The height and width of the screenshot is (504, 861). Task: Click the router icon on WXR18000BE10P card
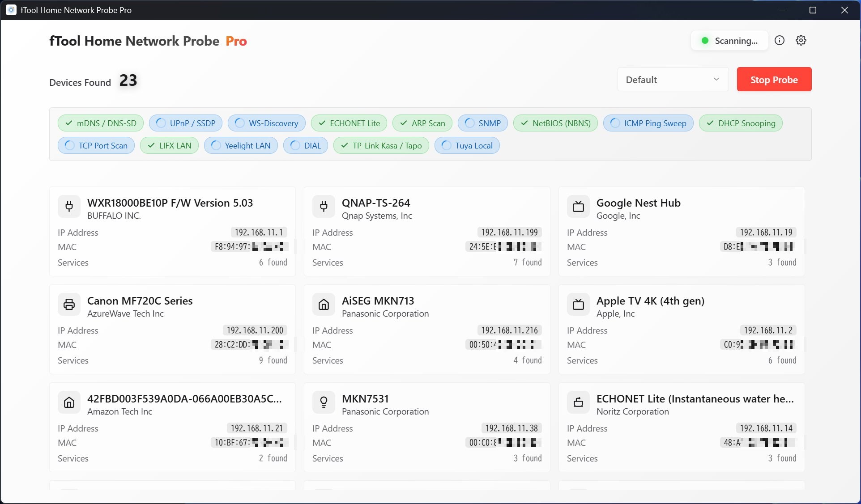69,207
